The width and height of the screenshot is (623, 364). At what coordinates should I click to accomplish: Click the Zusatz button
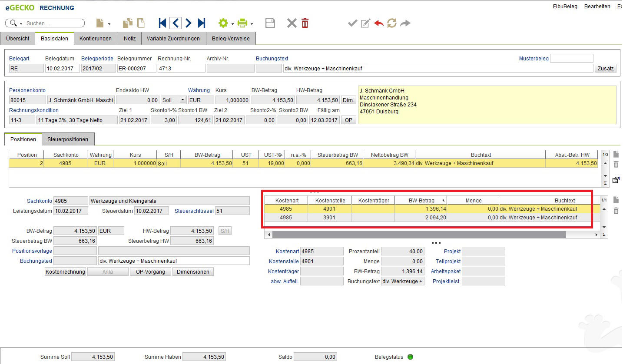tap(605, 68)
